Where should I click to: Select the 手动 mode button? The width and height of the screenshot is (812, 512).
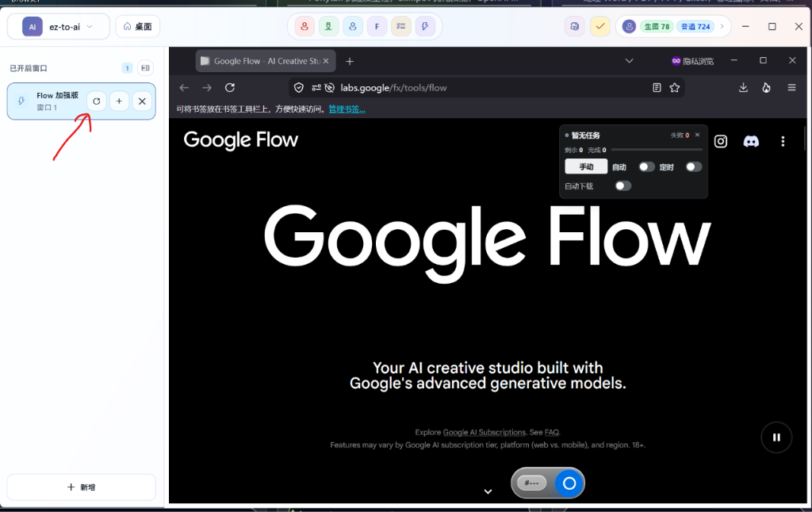coord(586,166)
